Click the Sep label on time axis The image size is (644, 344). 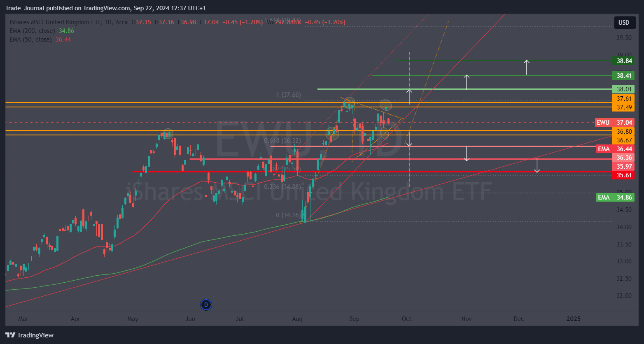pos(354,319)
